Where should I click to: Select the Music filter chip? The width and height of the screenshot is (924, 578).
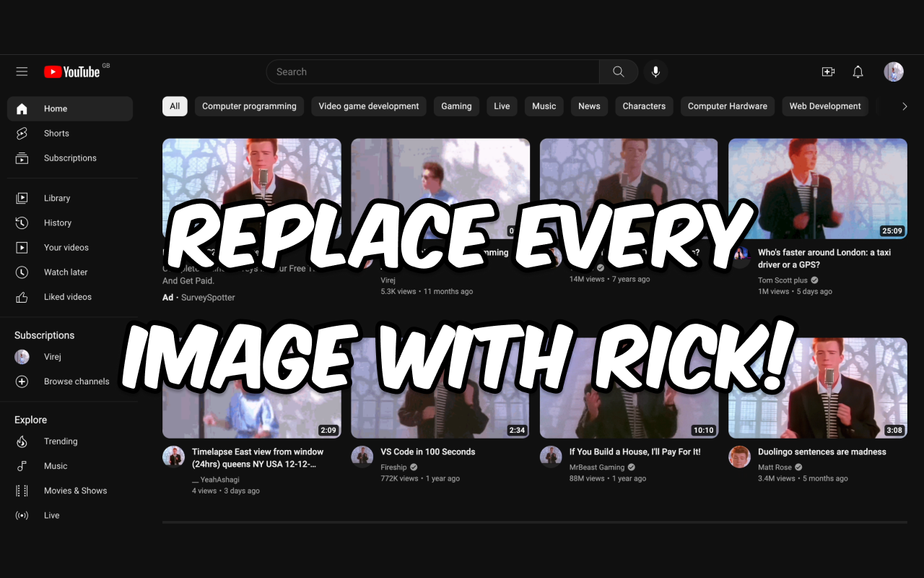click(544, 106)
